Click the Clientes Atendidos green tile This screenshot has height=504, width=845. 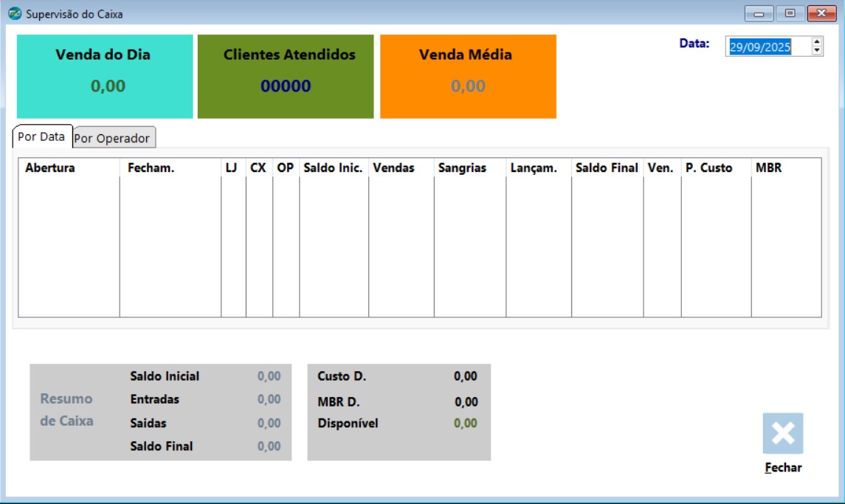coord(286,76)
